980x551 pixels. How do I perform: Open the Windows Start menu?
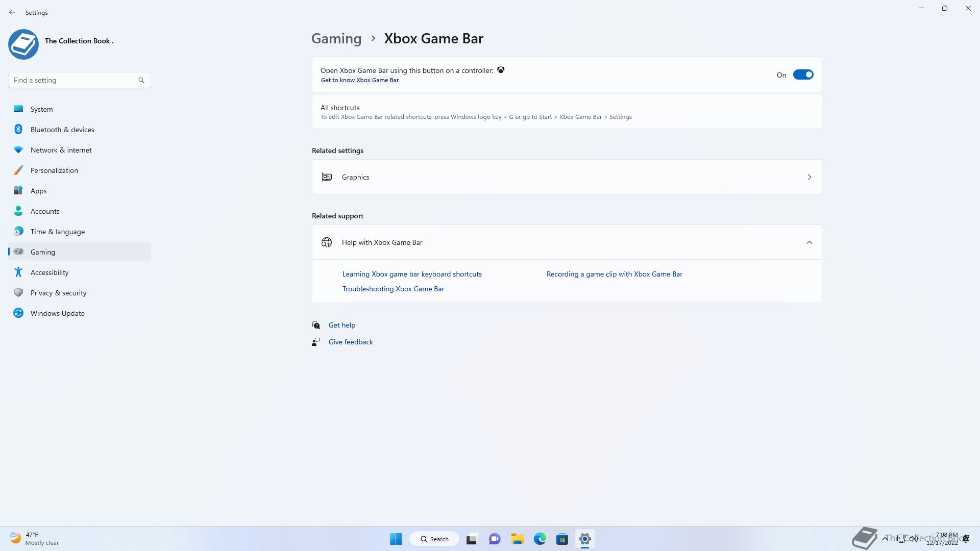[396, 539]
